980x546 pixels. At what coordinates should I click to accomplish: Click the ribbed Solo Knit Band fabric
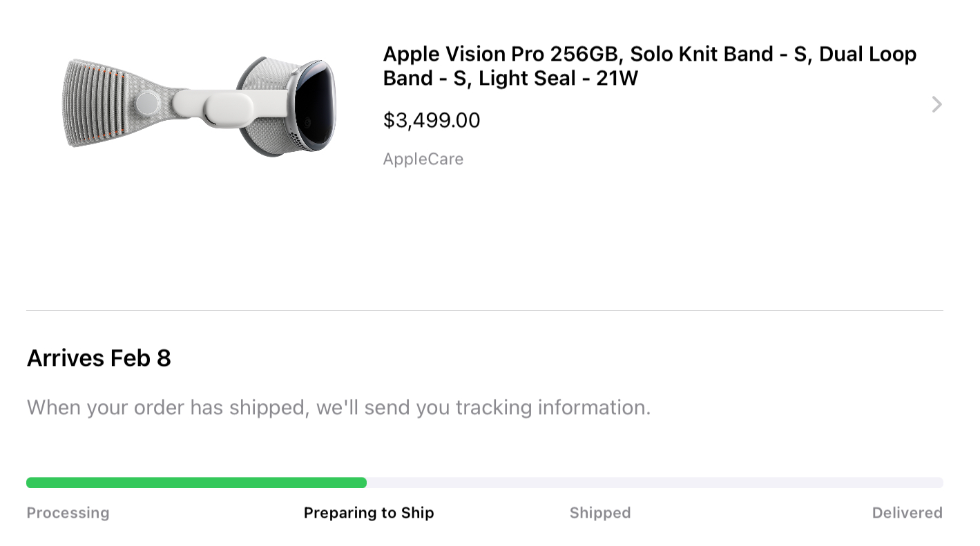(x=97, y=104)
